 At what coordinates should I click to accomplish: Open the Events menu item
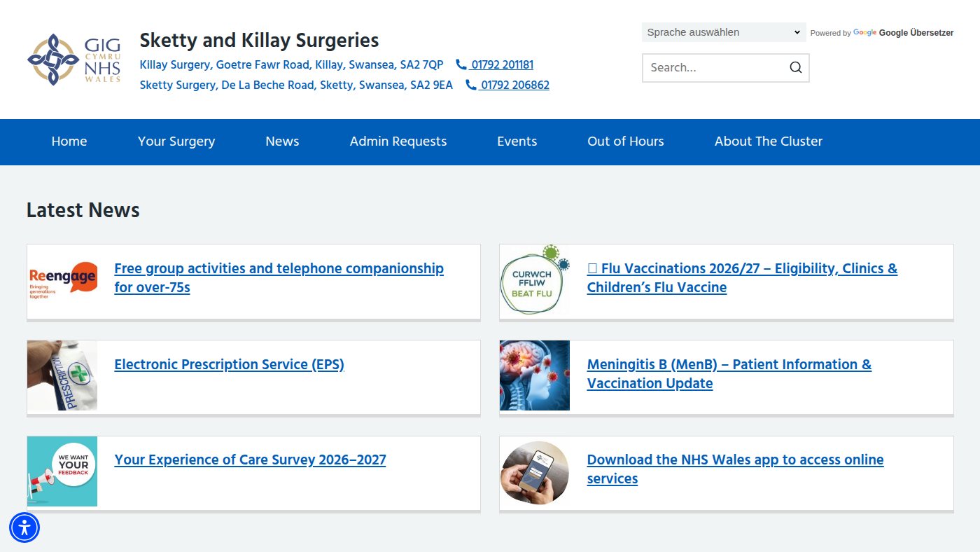click(517, 142)
